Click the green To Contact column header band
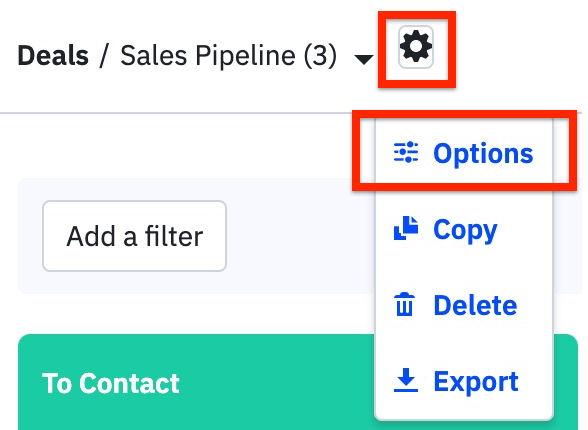 (196, 382)
